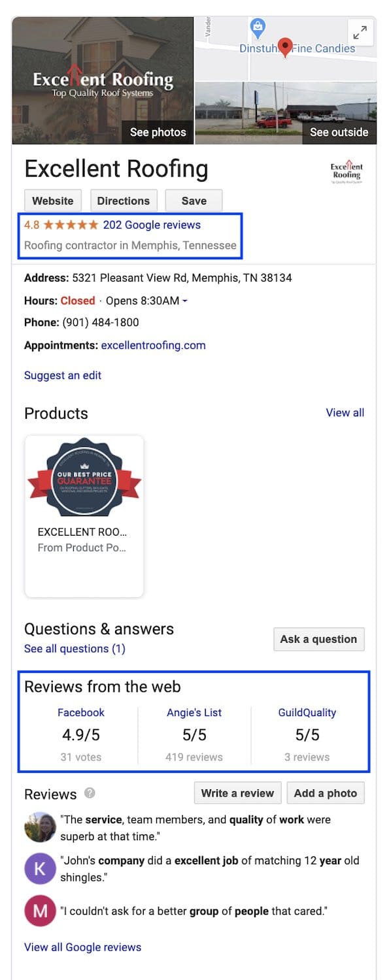Click the red map location pin
389x980 pixels.
pyautogui.click(x=284, y=48)
